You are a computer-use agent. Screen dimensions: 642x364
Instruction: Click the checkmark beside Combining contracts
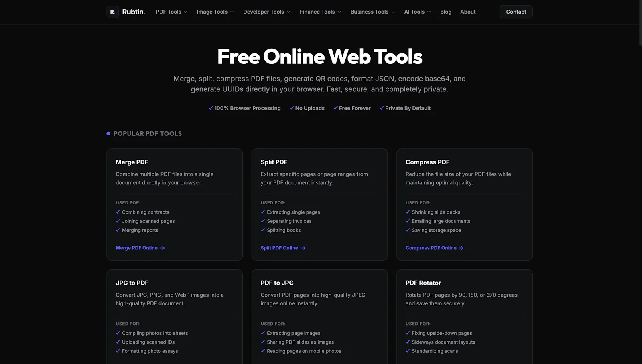coord(118,212)
